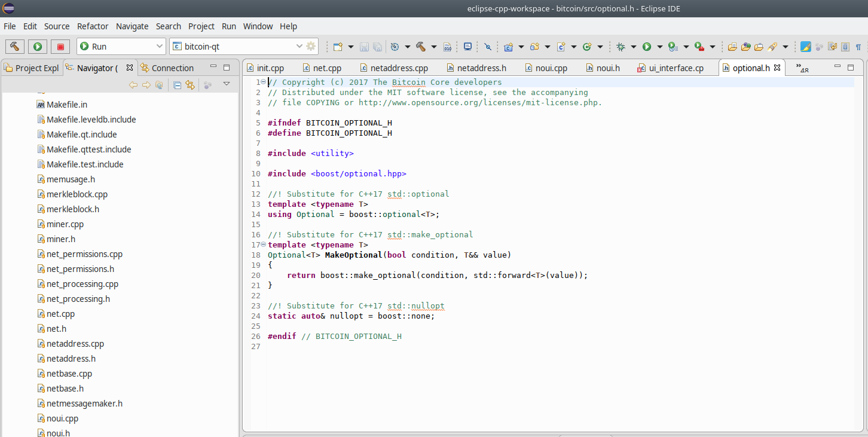Click the Debug bug icon in toolbar
This screenshot has height=437, width=868.
[x=621, y=47]
